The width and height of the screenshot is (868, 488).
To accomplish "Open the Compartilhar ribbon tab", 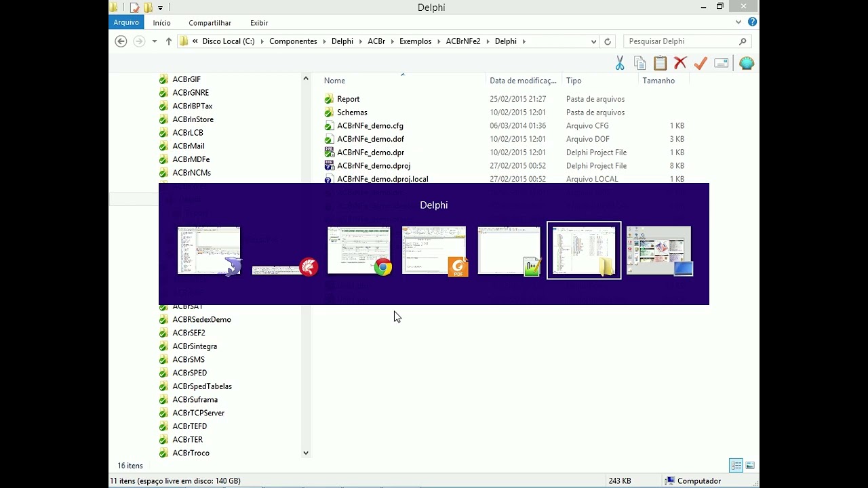I will coord(210,22).
